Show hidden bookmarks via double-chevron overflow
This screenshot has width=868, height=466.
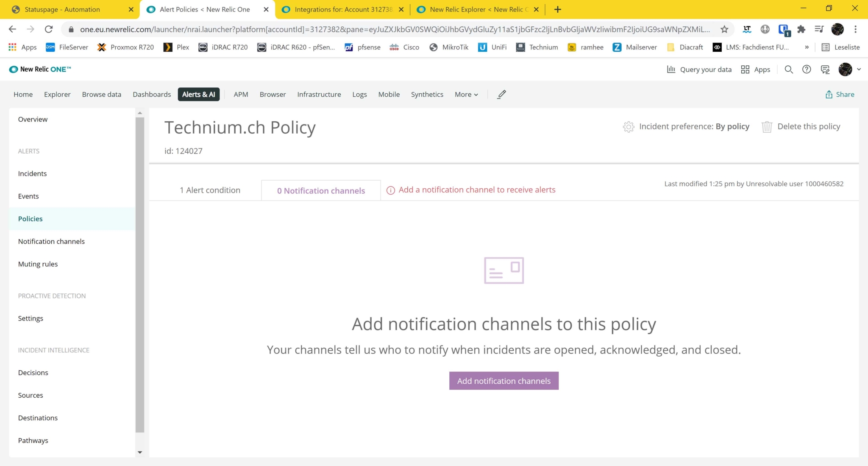coord(807,47)
